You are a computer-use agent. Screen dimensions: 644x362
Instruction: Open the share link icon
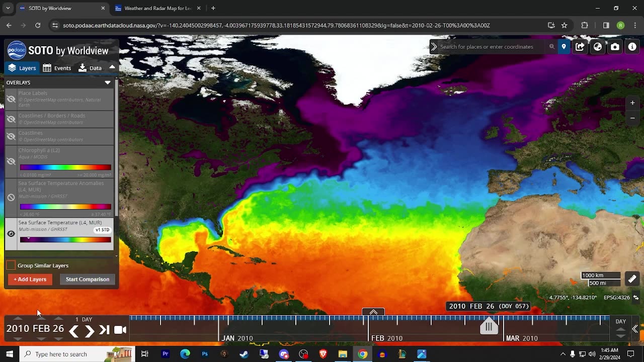[x=580, y=47]
